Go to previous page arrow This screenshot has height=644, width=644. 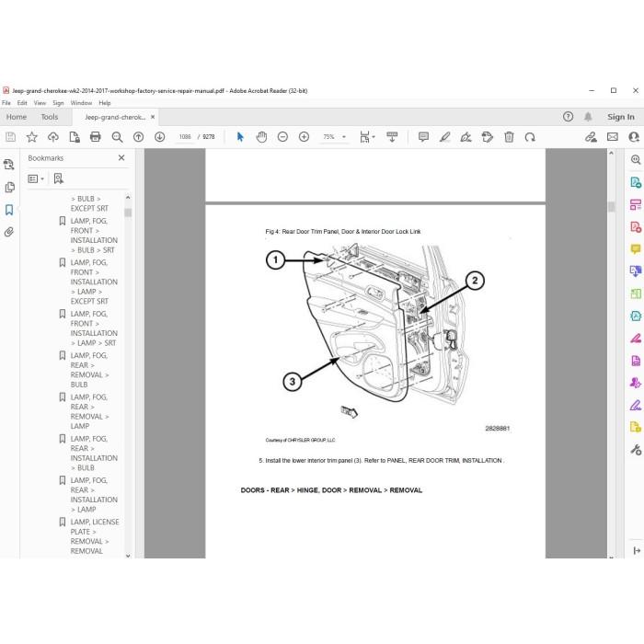coord(138,137)
